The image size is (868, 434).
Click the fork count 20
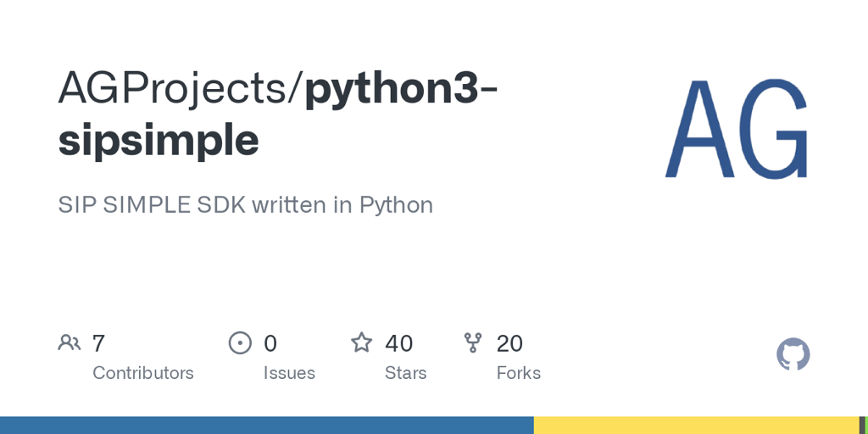coord(509,343)
